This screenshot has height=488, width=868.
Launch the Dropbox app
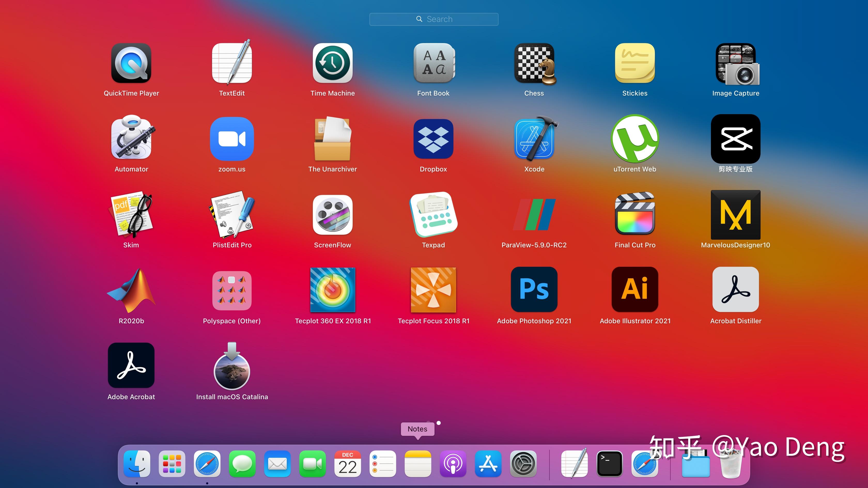tap(433, 139)
